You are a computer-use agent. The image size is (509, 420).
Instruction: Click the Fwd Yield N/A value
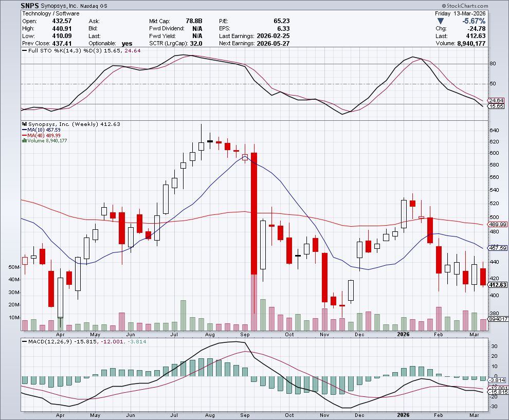pos(197,36)
